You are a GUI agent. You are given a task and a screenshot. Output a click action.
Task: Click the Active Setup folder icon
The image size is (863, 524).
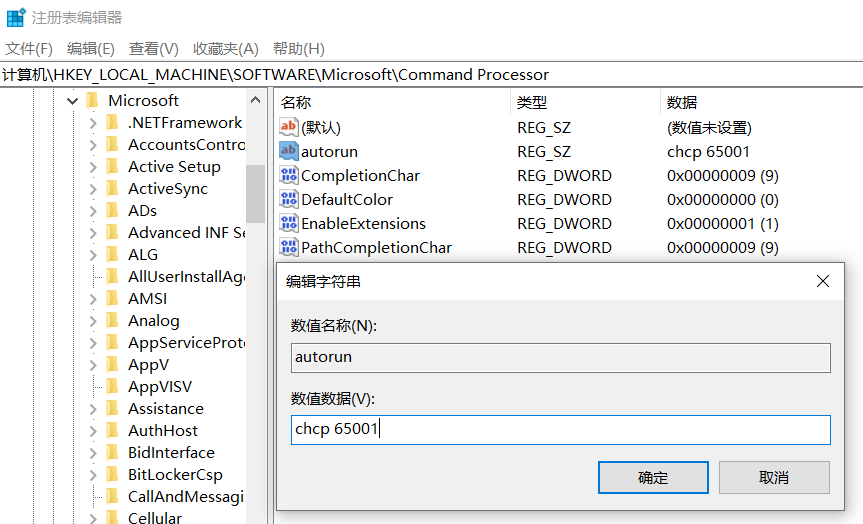112,166
